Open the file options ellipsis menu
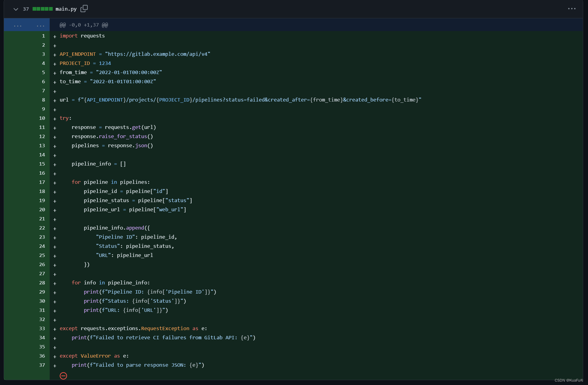 tap(572, 9)
